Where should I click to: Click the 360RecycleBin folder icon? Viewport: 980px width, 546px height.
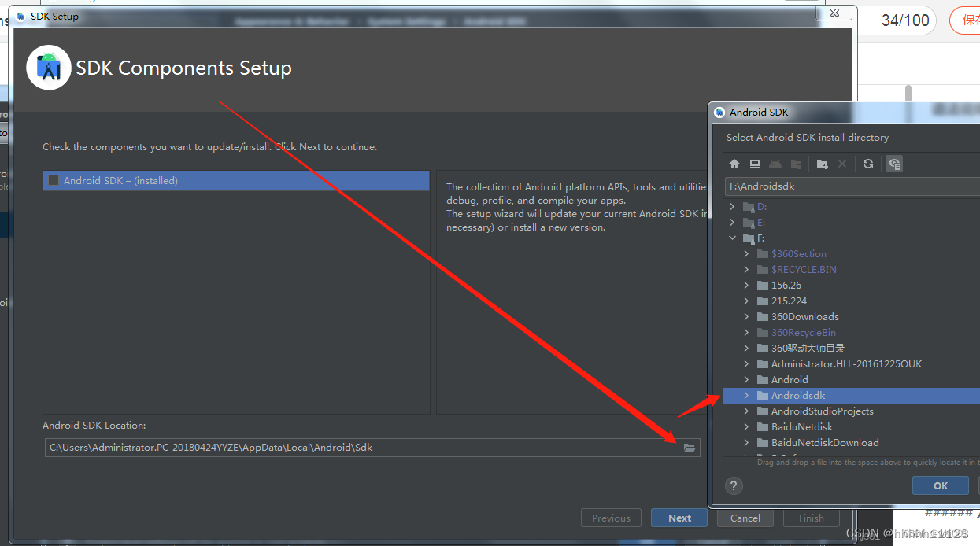[762, 333]
